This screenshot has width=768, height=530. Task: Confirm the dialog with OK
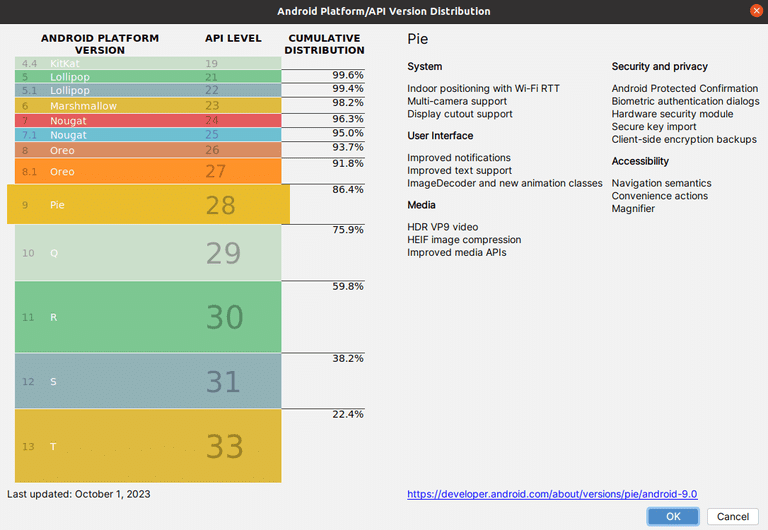pyautogui.click(x=672, y=516)
